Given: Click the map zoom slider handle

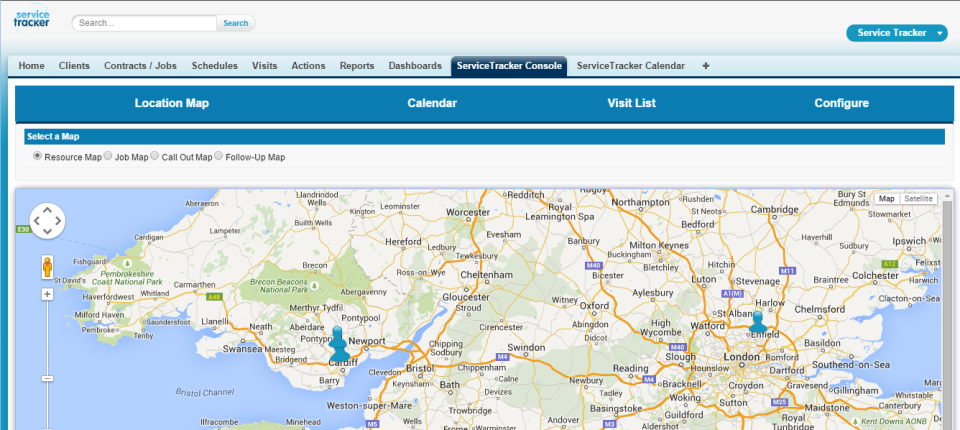Looking at the screenshot, I should pos(47,379).
